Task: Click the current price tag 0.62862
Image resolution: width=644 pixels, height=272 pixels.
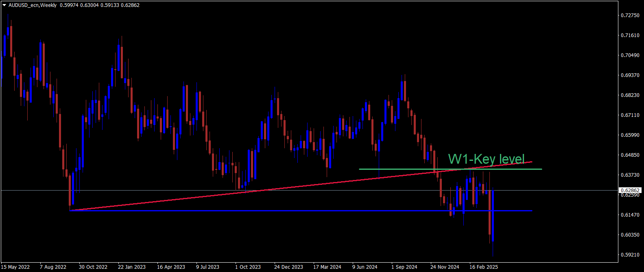Action: (630, 190)
